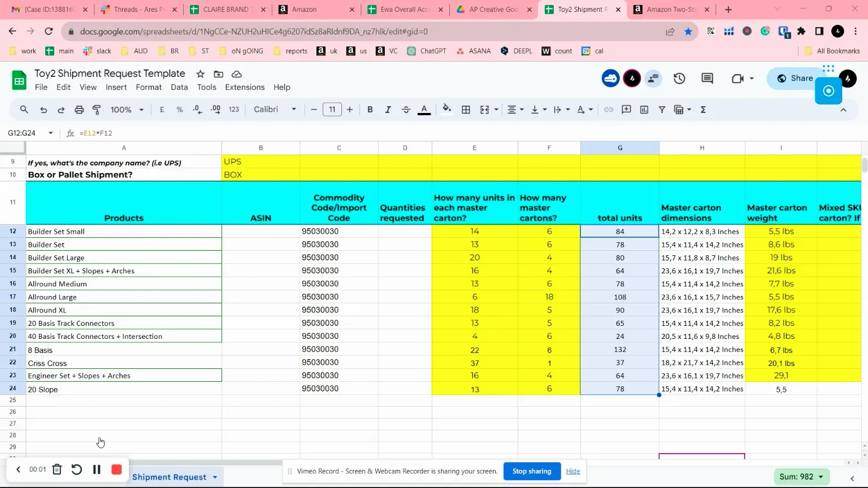The width and height of the screenshot is (868, 488).
Task: Click the create filter icon
Action: pyautogui.click(x=662, y=110)
